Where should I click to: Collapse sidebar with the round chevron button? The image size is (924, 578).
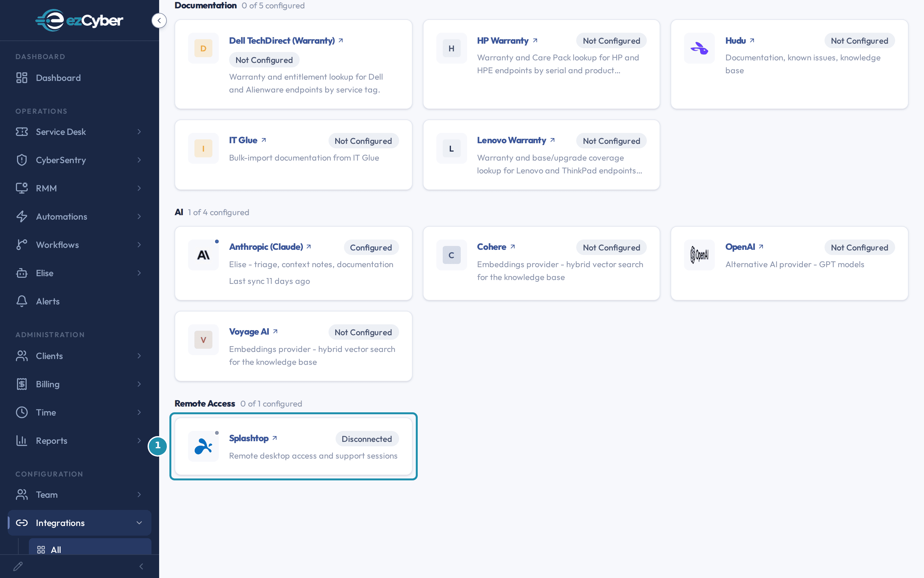tap(159, 20)
